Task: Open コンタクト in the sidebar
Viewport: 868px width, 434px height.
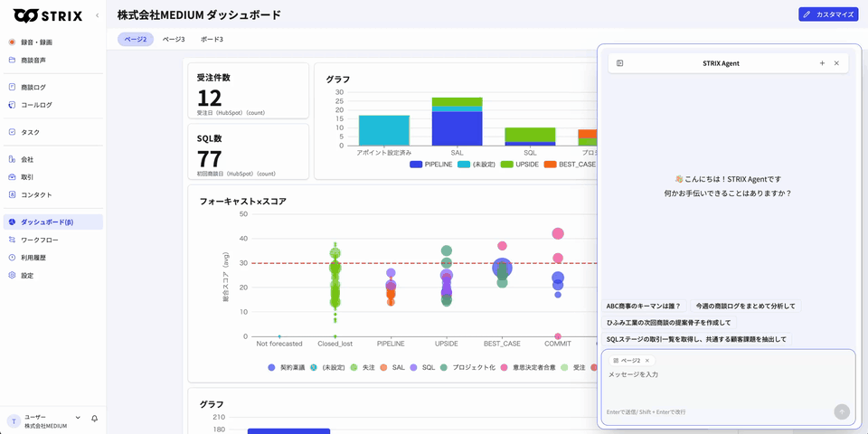Action: coord(53,195)
